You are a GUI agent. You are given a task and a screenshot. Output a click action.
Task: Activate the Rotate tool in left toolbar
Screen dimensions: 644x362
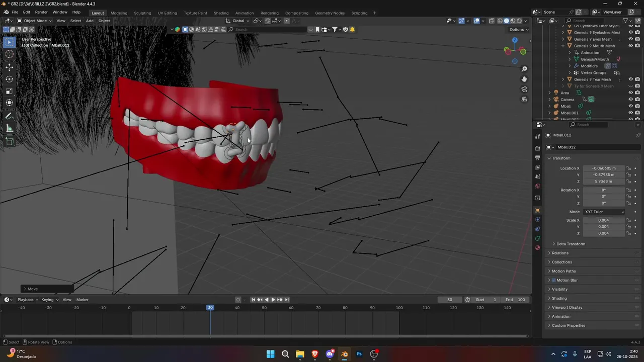click(10, 79)
